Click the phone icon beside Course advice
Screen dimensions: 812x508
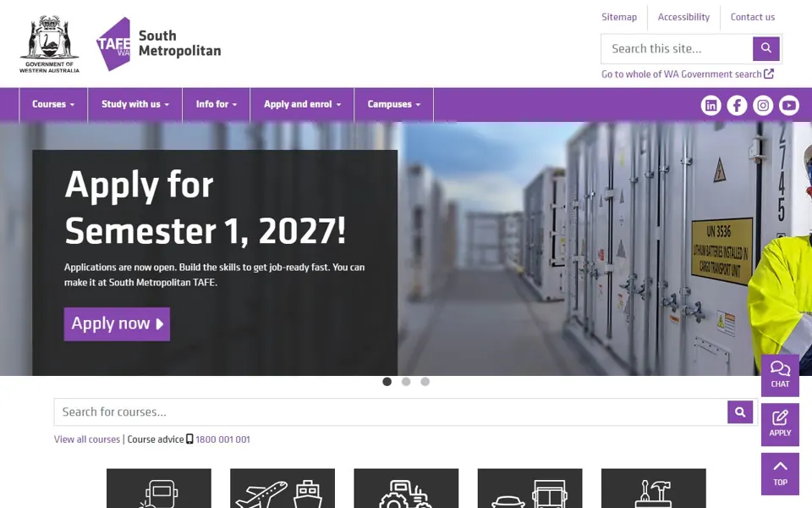click(189, 439)
